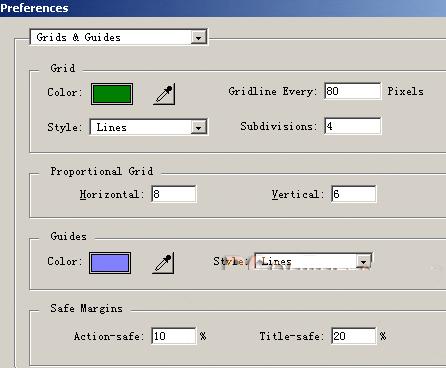Click the Proportional Grid group heading

pos(102,171)
